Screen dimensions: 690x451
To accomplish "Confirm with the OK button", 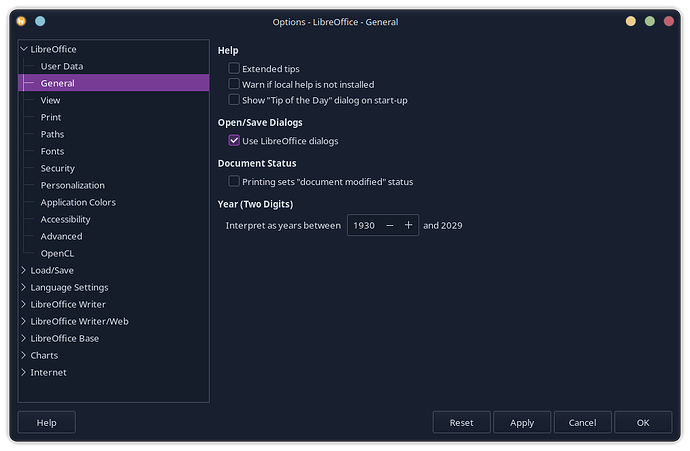I will pyautogui.click(x=643, y=422).
